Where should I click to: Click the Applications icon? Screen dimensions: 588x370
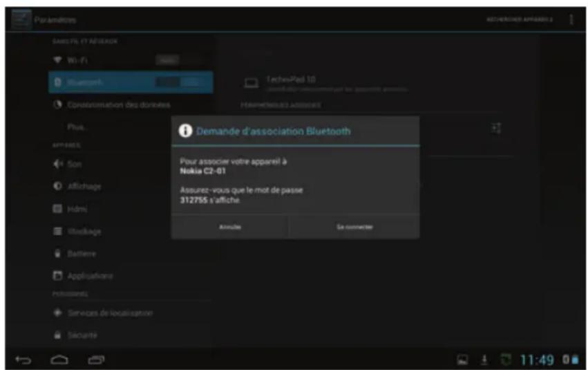click(57, 276)
